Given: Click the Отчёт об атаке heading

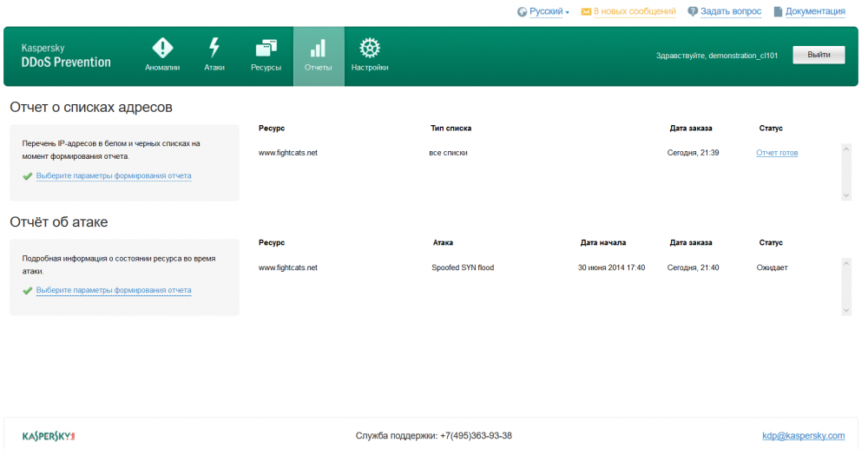Looking at the screenshot, I should pyautogui.click(x=59, y=222).
